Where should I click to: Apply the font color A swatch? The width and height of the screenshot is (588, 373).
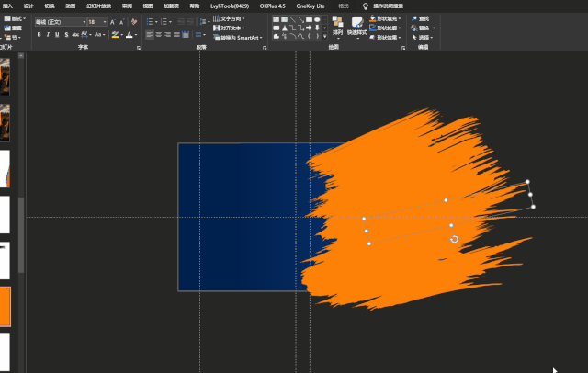coord(129,35)
